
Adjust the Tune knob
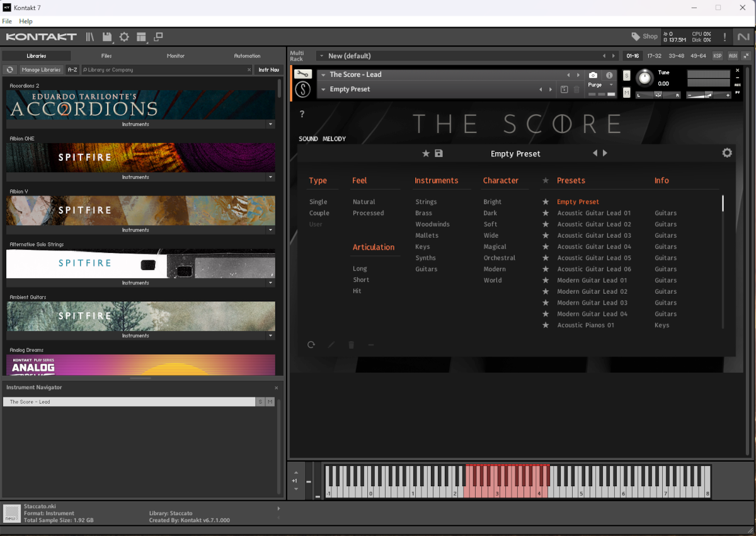pos(644,78)
